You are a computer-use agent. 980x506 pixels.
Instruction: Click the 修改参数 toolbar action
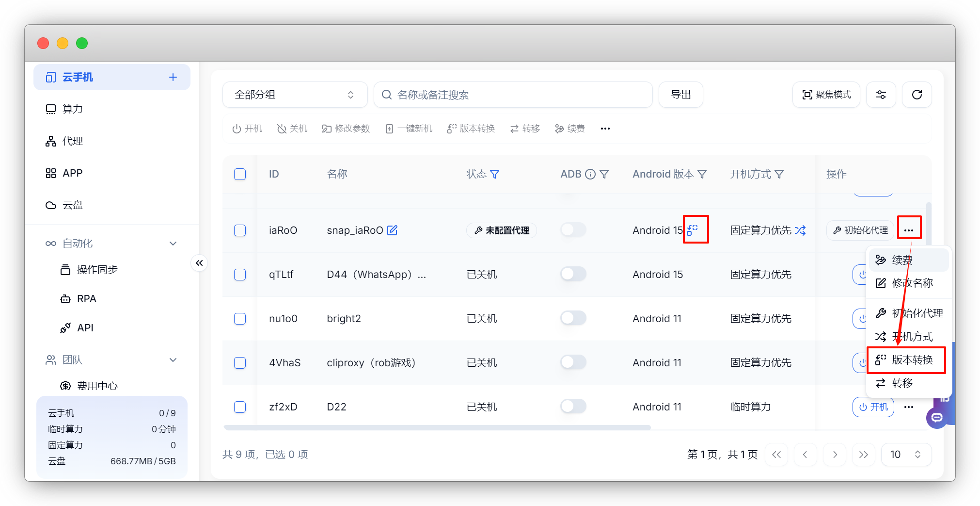pyautogui.click(x=346, y=129)
